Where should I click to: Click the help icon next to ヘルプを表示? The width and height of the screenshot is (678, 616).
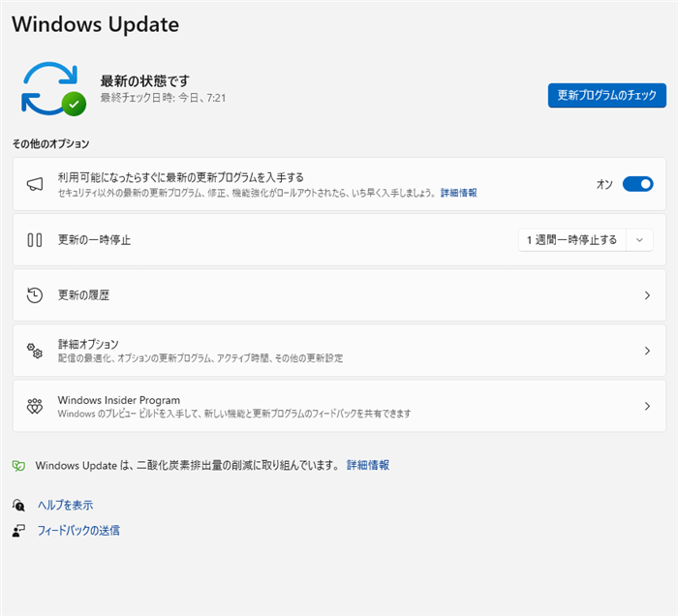pyautogui.click(x=18, y=505)
